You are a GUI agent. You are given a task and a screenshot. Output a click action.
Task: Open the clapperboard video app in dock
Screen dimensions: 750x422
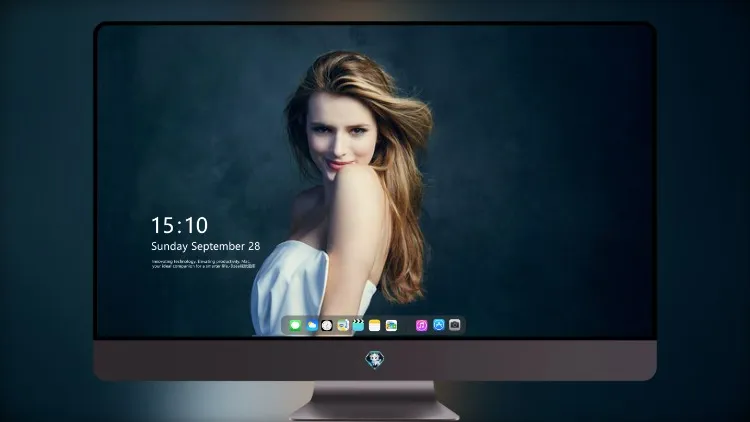tap(358, 325)
